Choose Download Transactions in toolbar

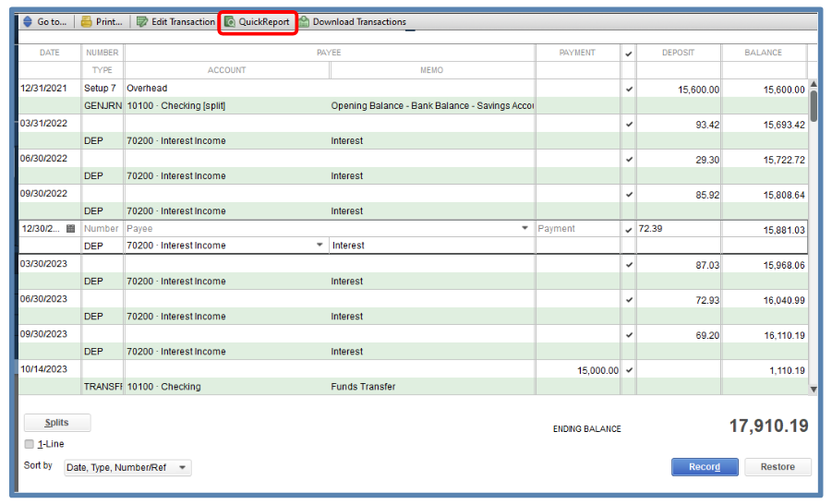(353, 22)
